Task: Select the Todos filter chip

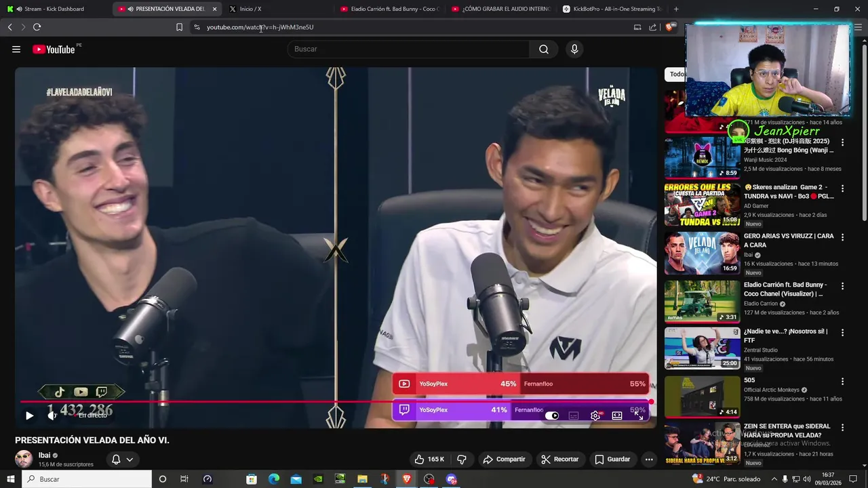Action: (675, 75)
